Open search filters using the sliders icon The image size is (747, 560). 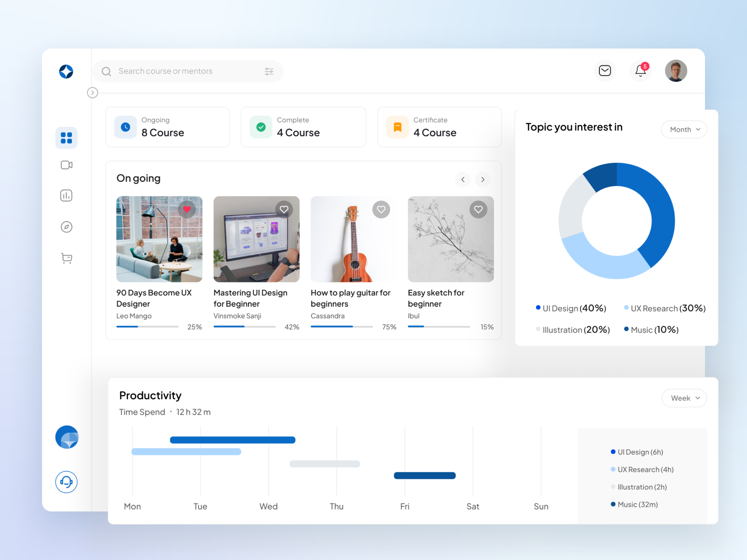tap(268, 71)
